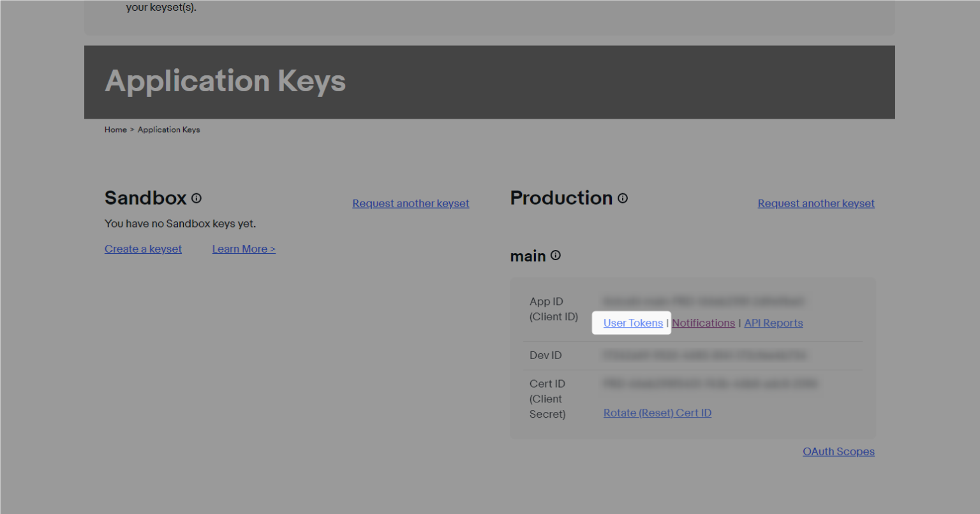
Task: View API Reports for the main keyset
Action: pos(773,323)
